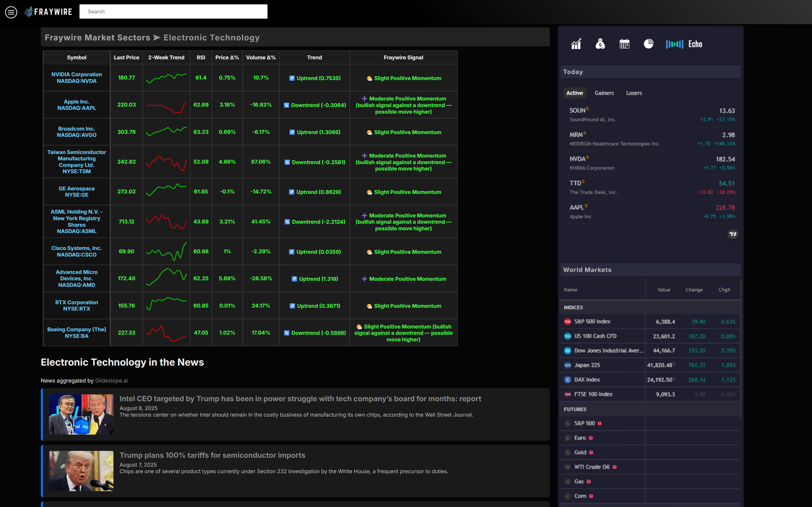Click the downtrend arrow icon for ASML
This screenshot has width=812, height=507.
coord(287,222)
